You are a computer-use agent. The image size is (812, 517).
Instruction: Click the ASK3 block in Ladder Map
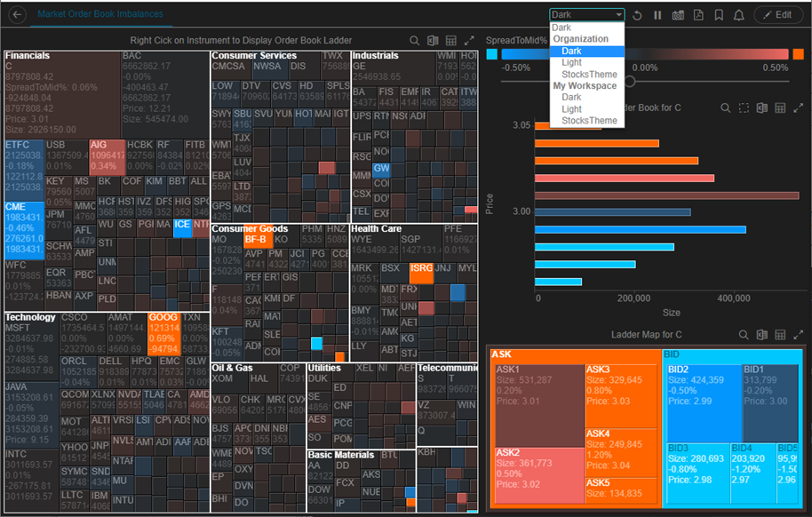[x=621, y=396]
